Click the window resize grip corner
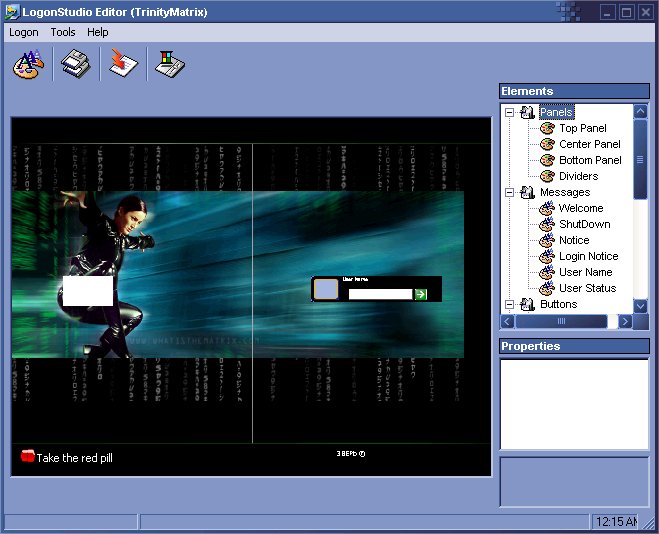 tap(649, 523)
